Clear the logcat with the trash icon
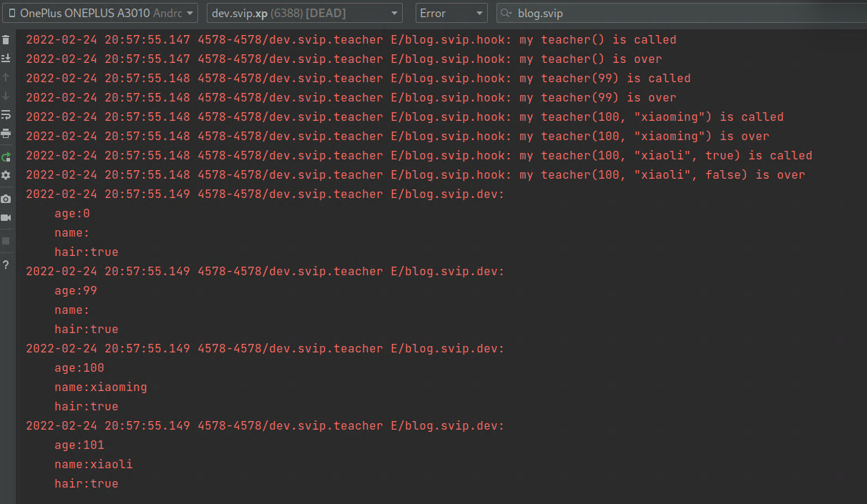The width and height of the screenshot is (867, 504). (6, 39)
